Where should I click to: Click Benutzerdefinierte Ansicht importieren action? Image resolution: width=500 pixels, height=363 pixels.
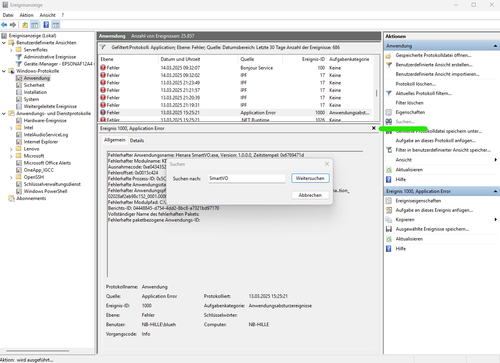pos(437,74)
